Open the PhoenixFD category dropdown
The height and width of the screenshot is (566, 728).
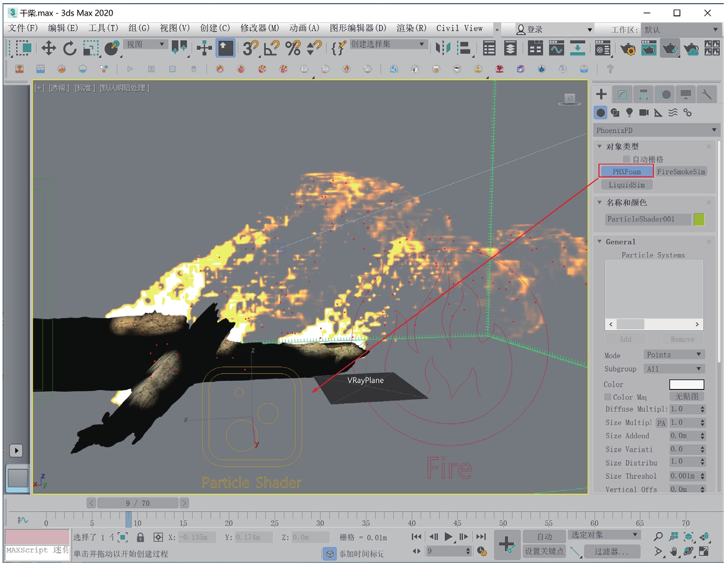click(x=656, y=131)
